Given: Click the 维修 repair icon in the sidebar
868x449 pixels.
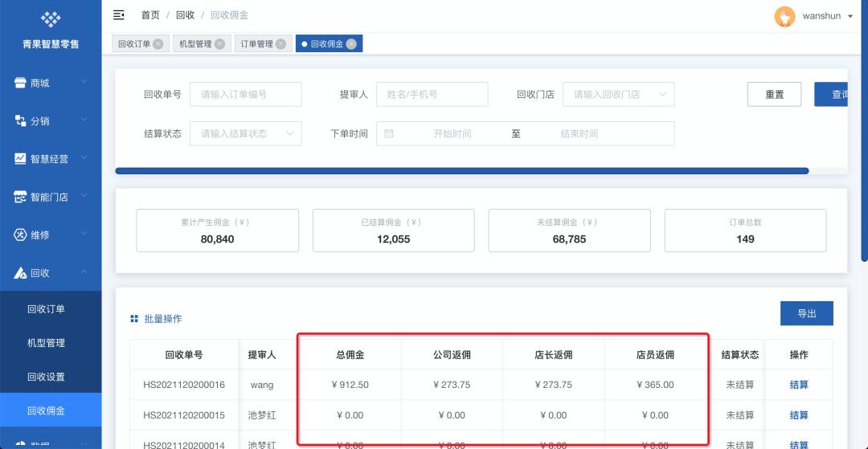Looking at the screenshot, I should 20,235.
